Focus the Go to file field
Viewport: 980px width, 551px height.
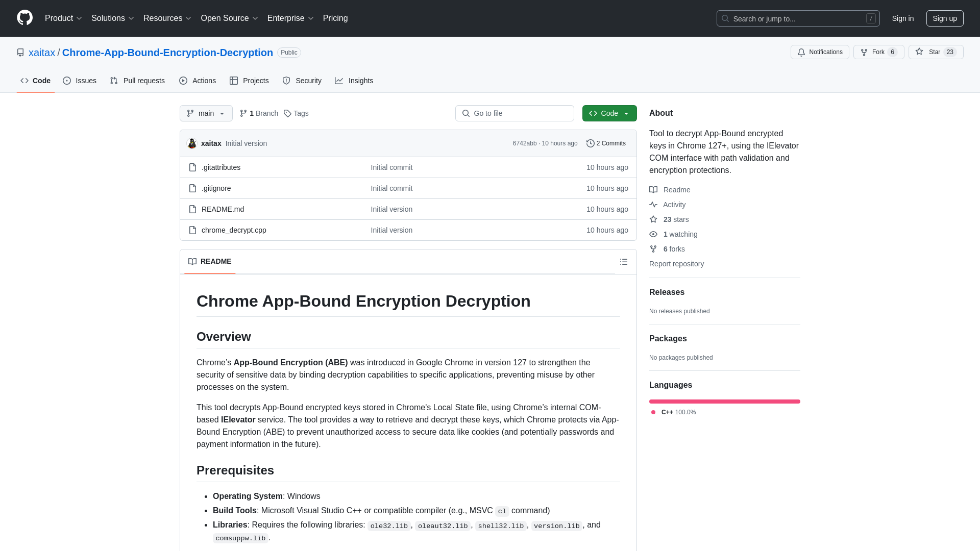tap(514, 113)
